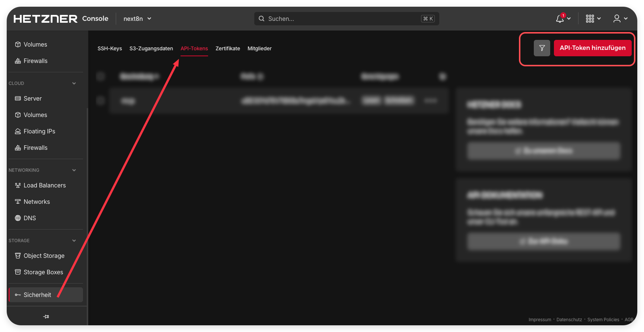Click the search magnifier icon
The width and height of the screenshot is (644, 332).
click(262, 19)
